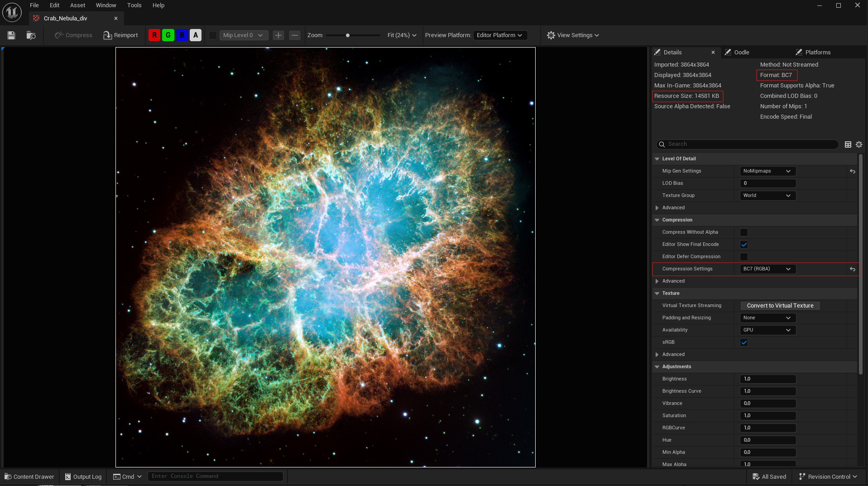The height and width of the screenshot is (486, 868).
Task: Click the Saturation value field
Action: pyautogui.click(x=767, y=416)
